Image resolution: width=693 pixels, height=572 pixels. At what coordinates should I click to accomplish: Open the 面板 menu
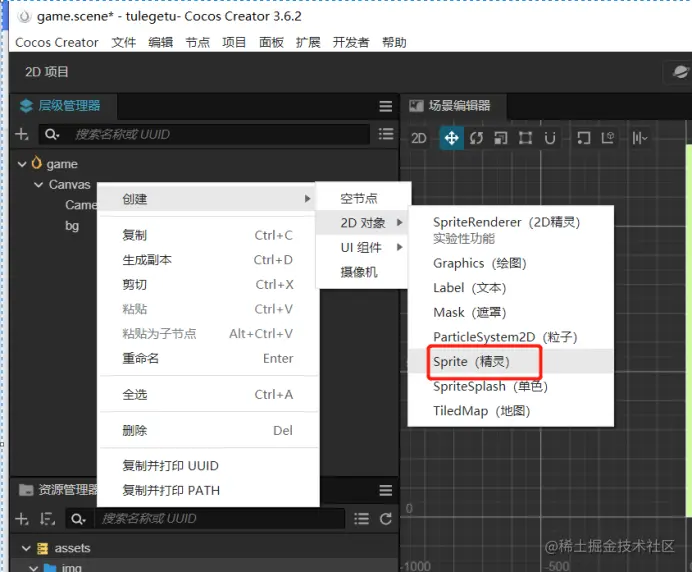[271, 42]
